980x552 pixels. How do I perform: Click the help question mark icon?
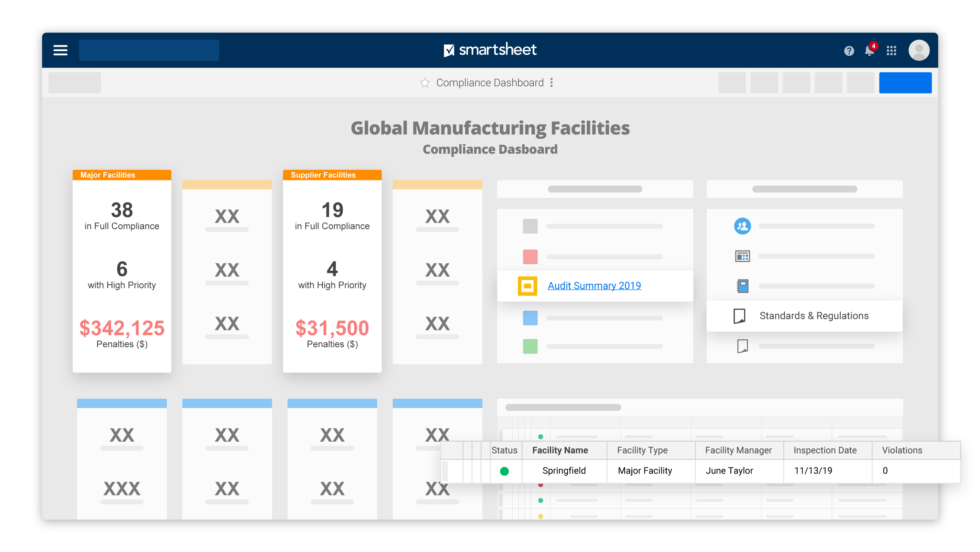849,51
